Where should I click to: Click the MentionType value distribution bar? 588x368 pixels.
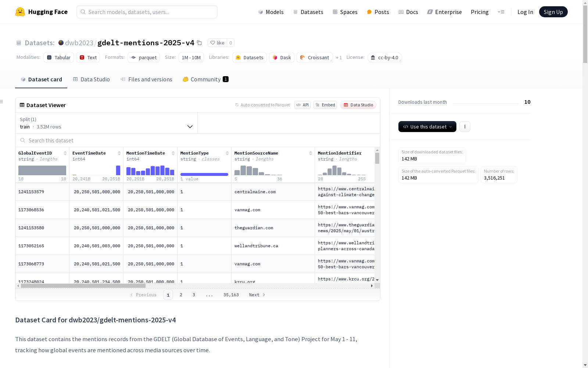[204, 174]
